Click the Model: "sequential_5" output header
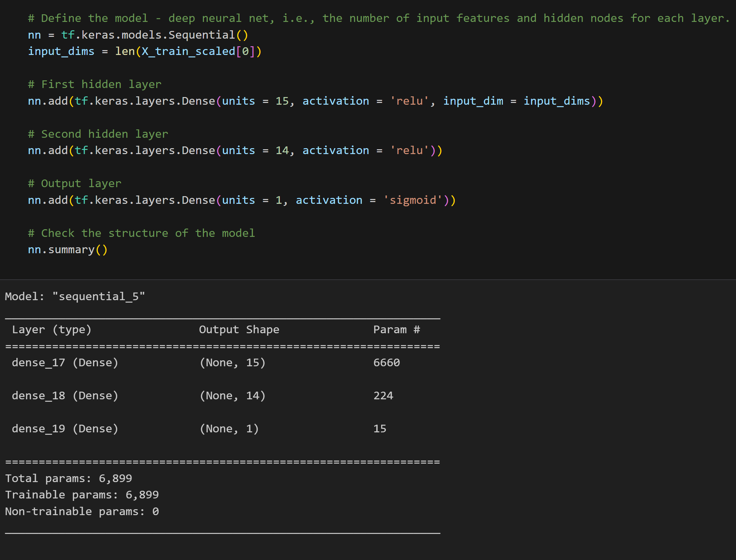Viewport: 736px width, 560px height. click(75, 296)
